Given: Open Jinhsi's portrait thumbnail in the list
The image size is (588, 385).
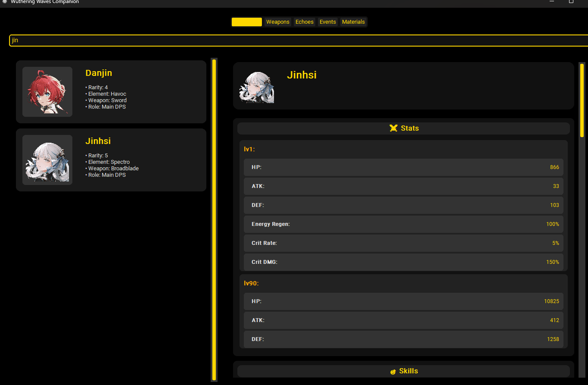Looking at the screenshot, I should click(x=47, y=160).
